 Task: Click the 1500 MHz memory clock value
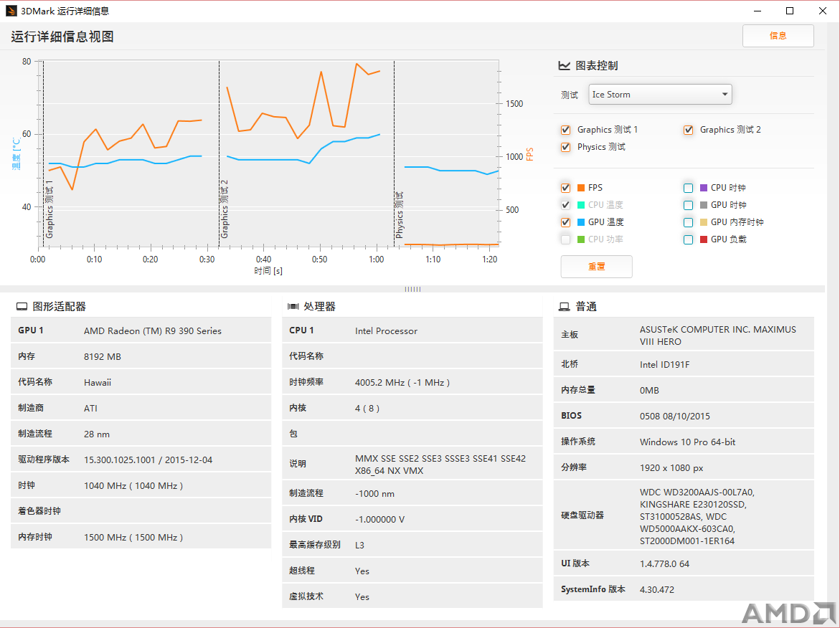click(x=133, y=537)
